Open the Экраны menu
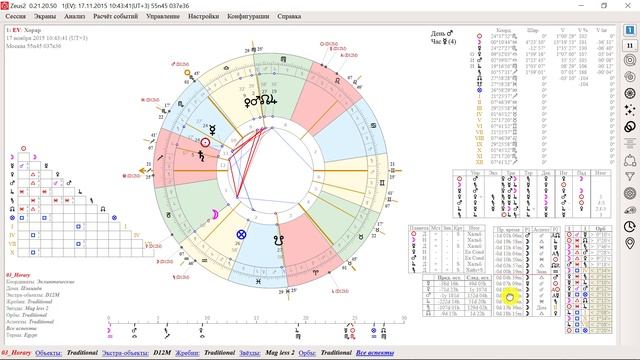The height and width of the screenshot is (360, 640). (45, 16)
